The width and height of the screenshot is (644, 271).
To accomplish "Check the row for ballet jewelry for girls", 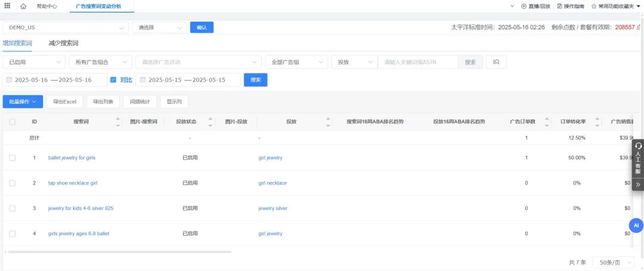I will point(13,158).
